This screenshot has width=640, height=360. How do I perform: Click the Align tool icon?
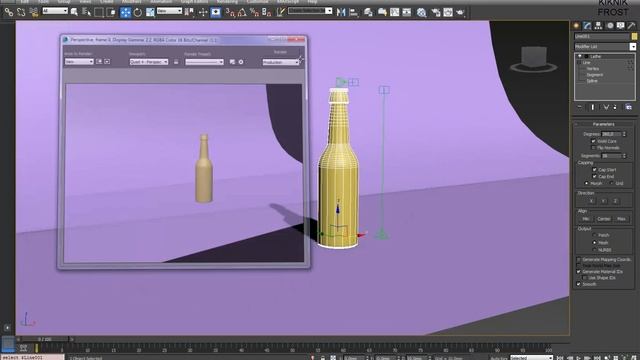(x=353, y=12)
